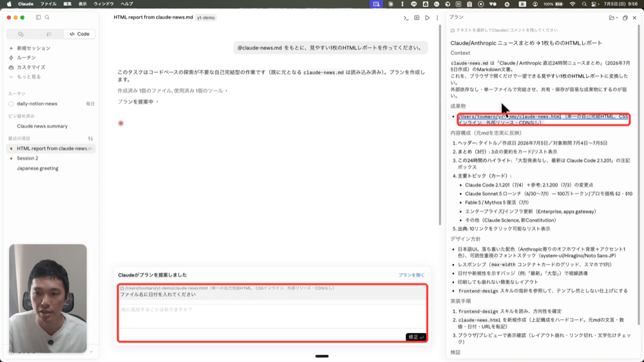Focus the 他に追加することはありますか input field

click(x=272, y=316)
